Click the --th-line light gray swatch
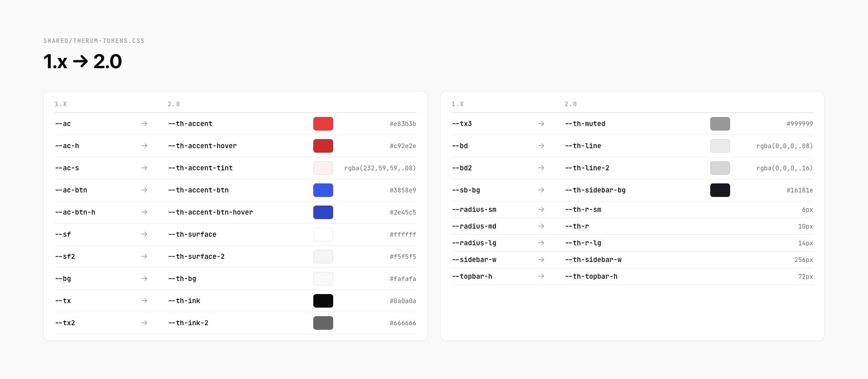The height and width of the screenshot is (379, 868). [x=720, y=146]
